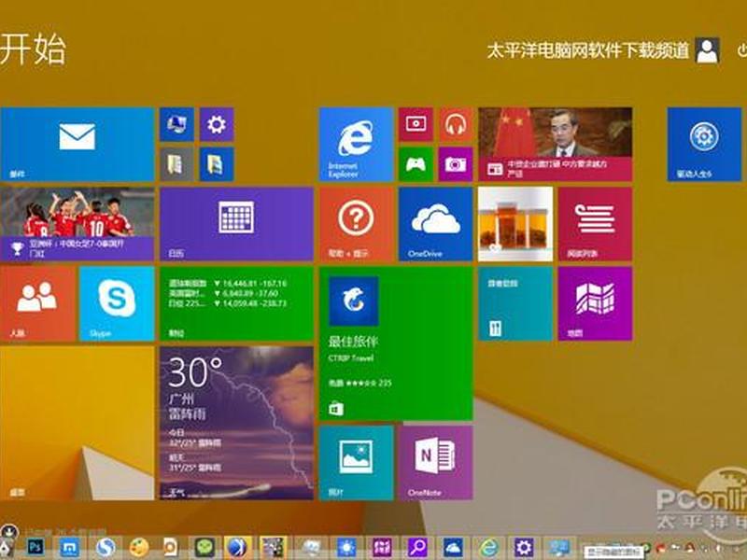Open the purple Calendar tile
The image size is (747, 560).
coord(236,224)
